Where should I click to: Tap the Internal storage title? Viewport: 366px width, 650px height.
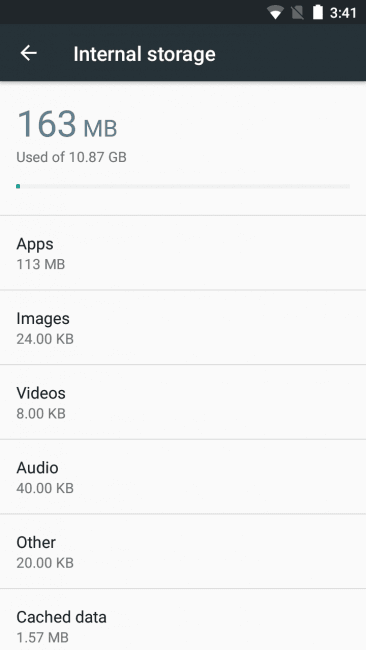pos(144,54)
